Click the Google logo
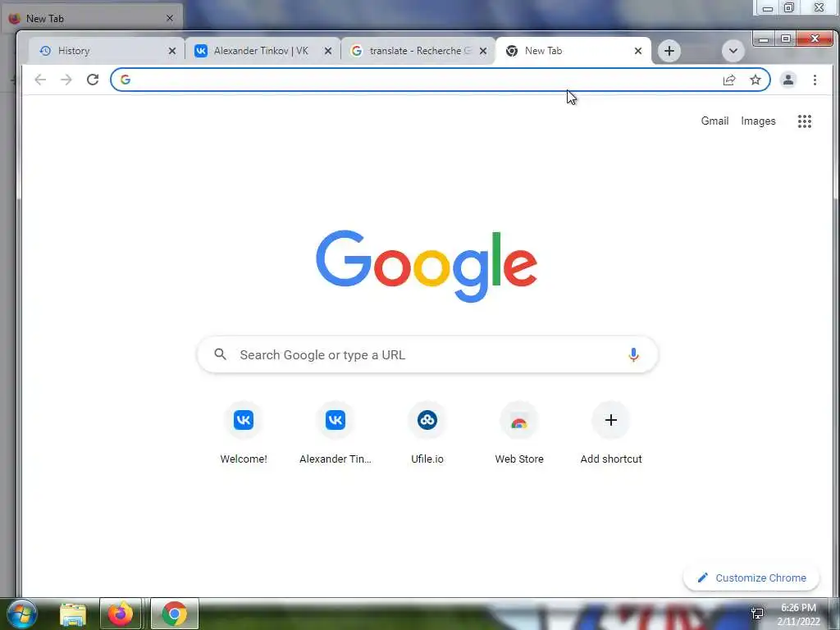This screenshot has width=840, height=630. pyautogui.click(x=427, y=266)
